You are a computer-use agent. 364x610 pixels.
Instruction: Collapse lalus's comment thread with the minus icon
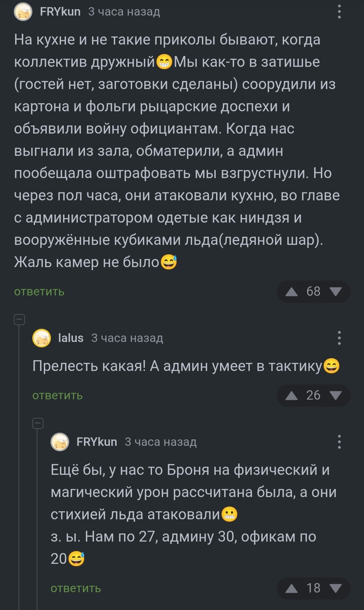[20, 318]
